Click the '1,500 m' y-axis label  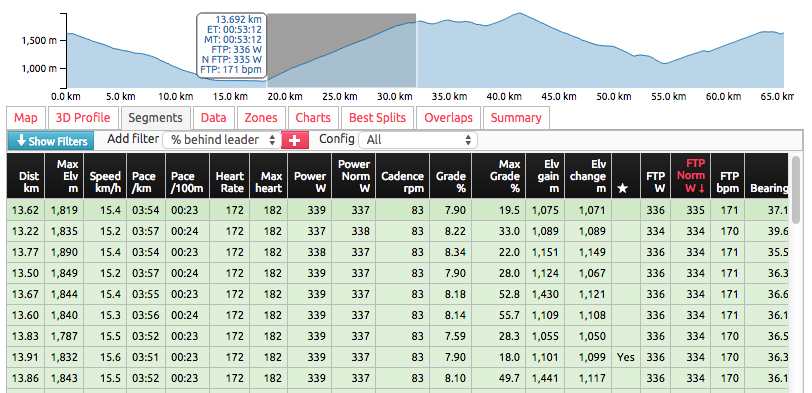click(x=39, y=40)
